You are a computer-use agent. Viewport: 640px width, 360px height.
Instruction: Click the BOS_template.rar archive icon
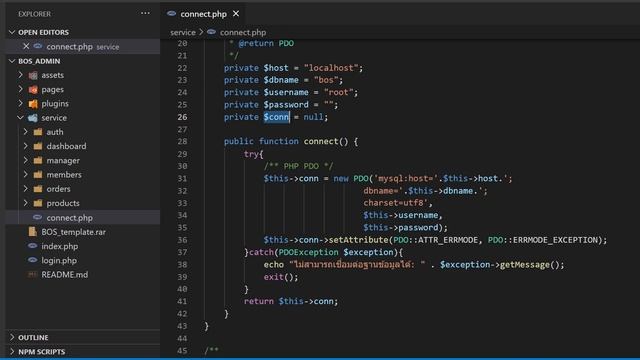(x=33, y=232)
